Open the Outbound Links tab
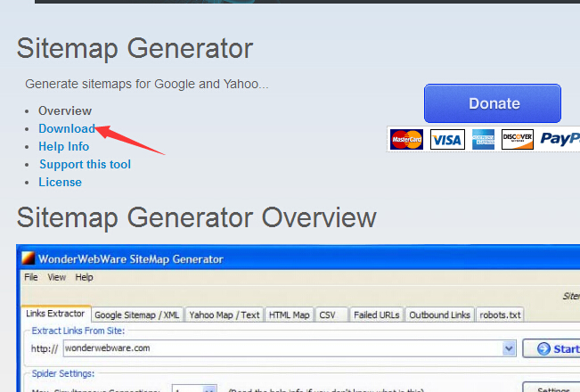The image size is (580, 392). 439,315
